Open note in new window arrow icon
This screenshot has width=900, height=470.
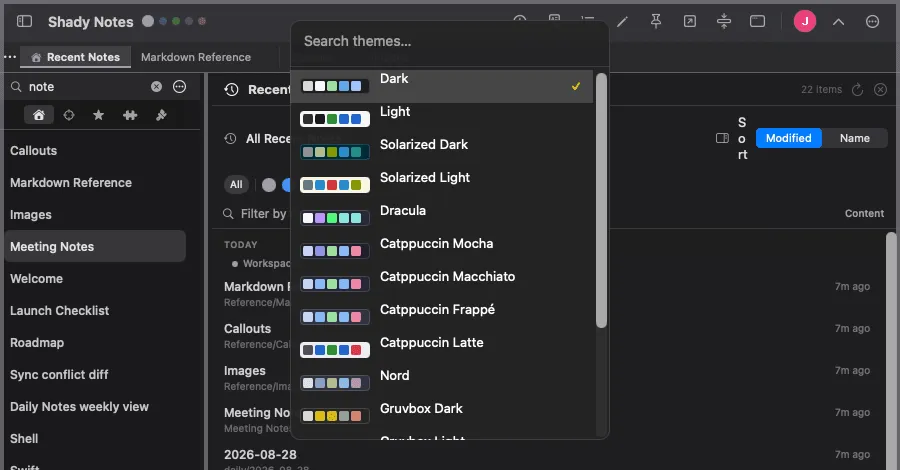690,22
